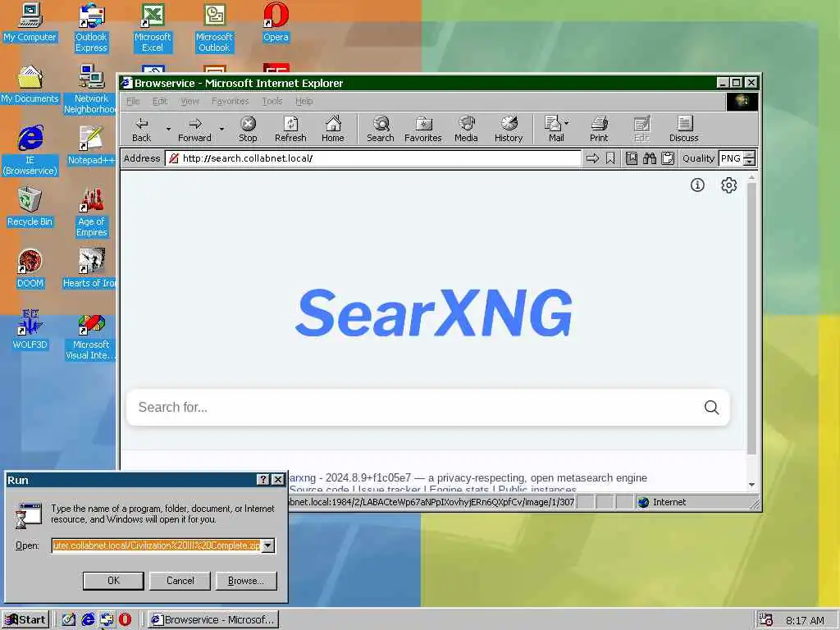840x630 pixels.
Task: Select the Recycle Bin icon
Action: pos(30,208)
